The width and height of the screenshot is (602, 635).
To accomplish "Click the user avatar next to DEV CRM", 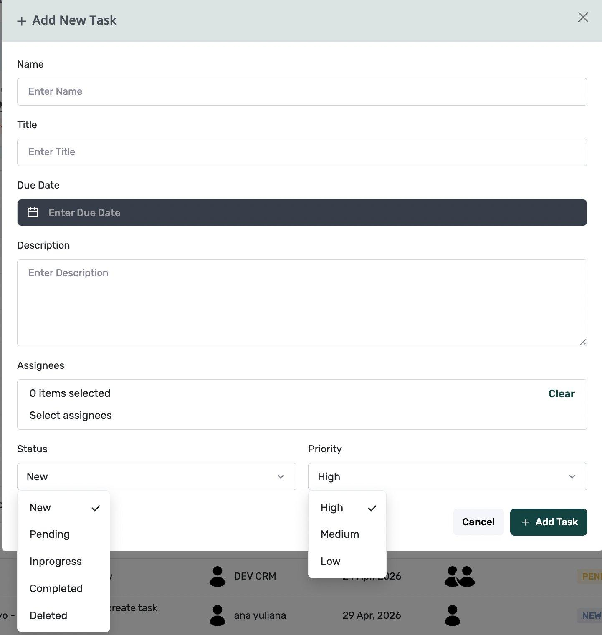I will pos(217,576).
